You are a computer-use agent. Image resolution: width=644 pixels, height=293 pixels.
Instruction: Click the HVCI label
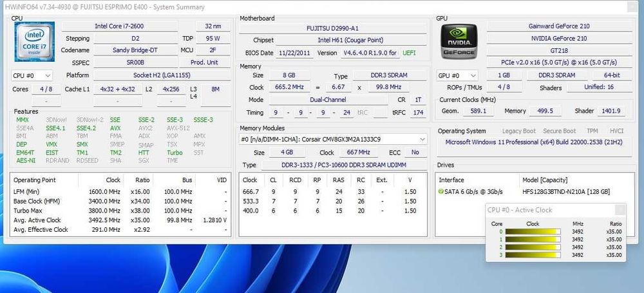(x=616, y=131)
